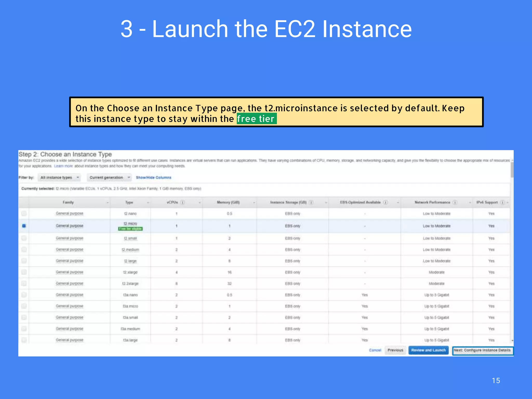Select the t2.xlarge instance checkbox

pyautogui.click(x=24, y=272)
